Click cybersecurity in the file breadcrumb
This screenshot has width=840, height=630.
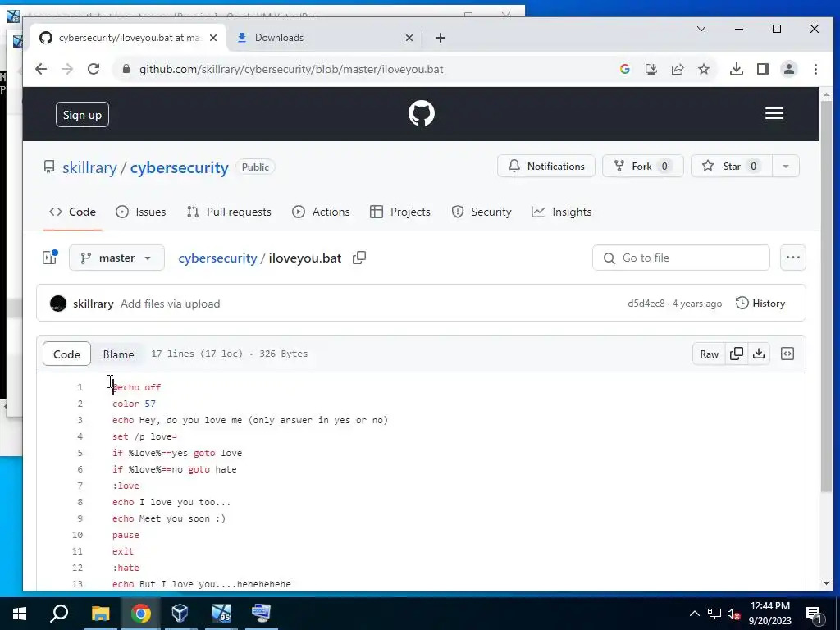click(217, 258)
